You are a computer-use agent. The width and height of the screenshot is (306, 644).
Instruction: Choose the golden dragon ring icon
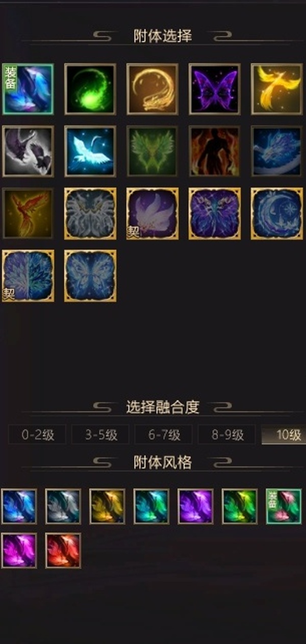(x=152, y=89)
